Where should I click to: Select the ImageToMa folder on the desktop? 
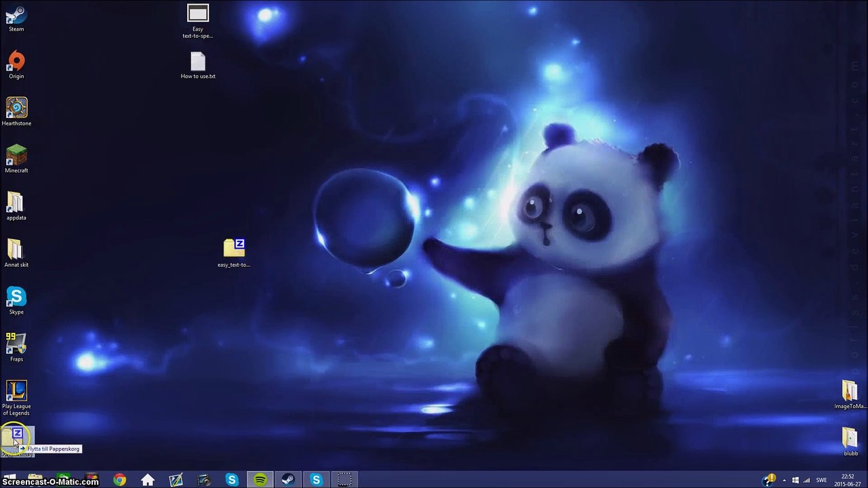coord(850,395)
